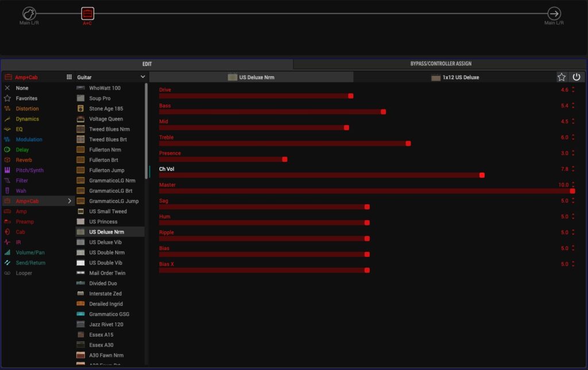
Task: Switch to the Bypass/Controller Assign tab
Action: tap(440, 64)
